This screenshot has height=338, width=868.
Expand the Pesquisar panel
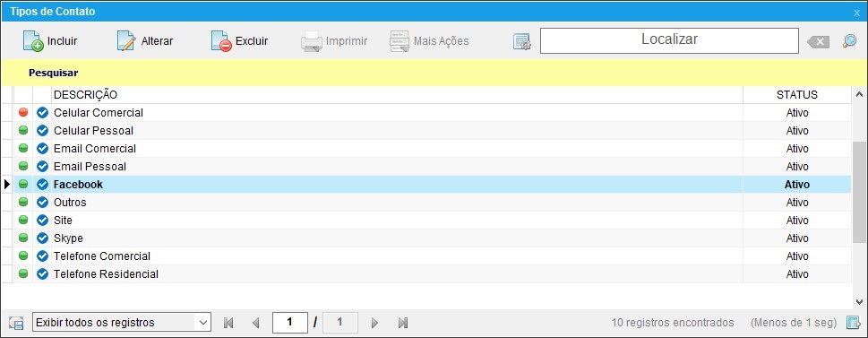point(53,73)
